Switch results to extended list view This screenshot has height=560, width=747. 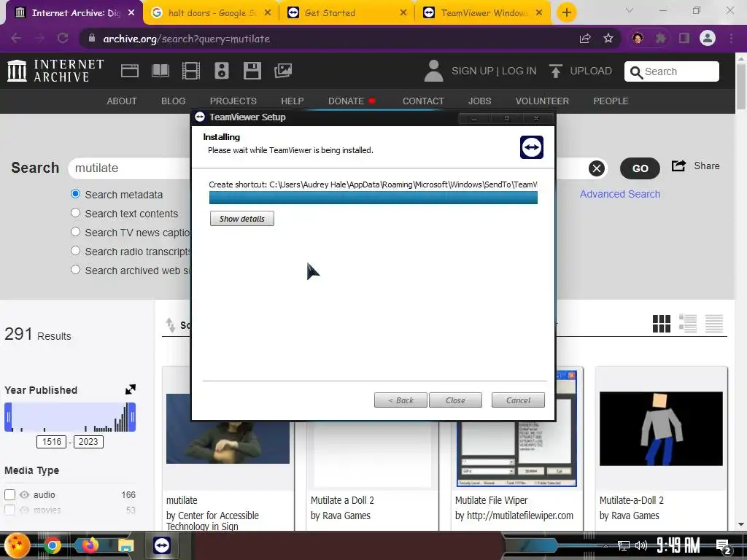click(x=688, y=324)
